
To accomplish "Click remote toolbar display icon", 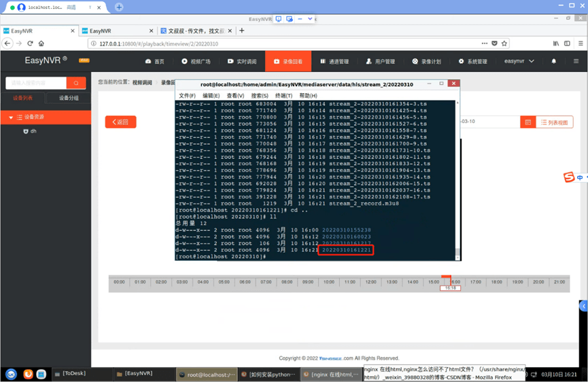I will pos(278,19).
